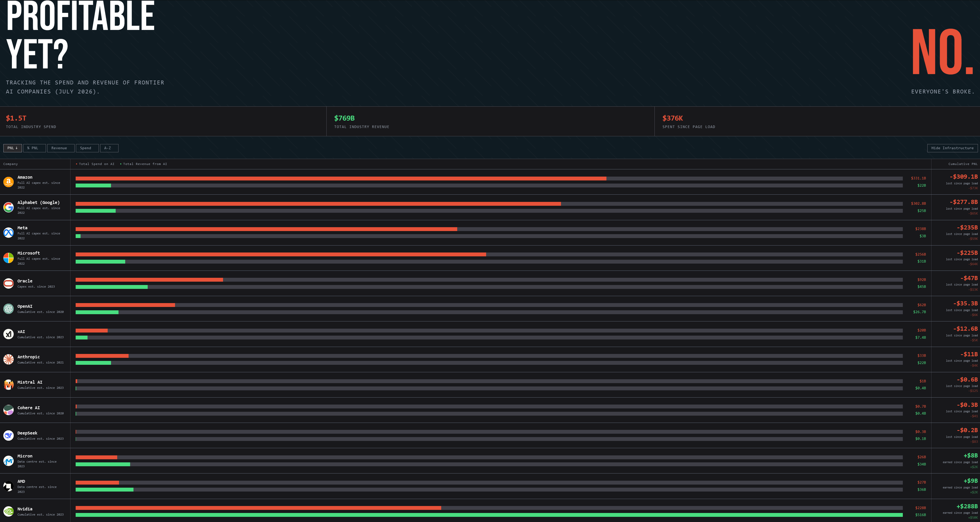Click the Alphabet (Google) logo icon
The height and width of the screenshot is (522, 980).
(8, 207)
